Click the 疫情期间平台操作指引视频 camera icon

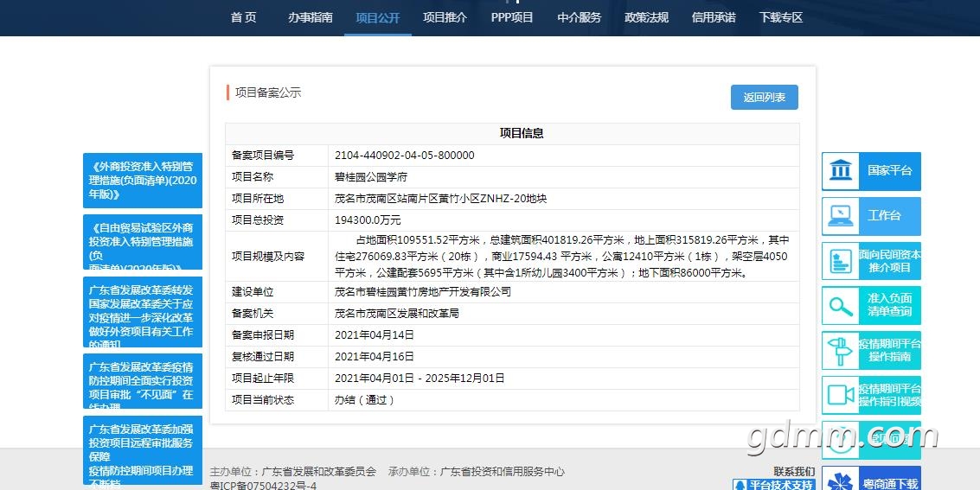tap(841, 395)
